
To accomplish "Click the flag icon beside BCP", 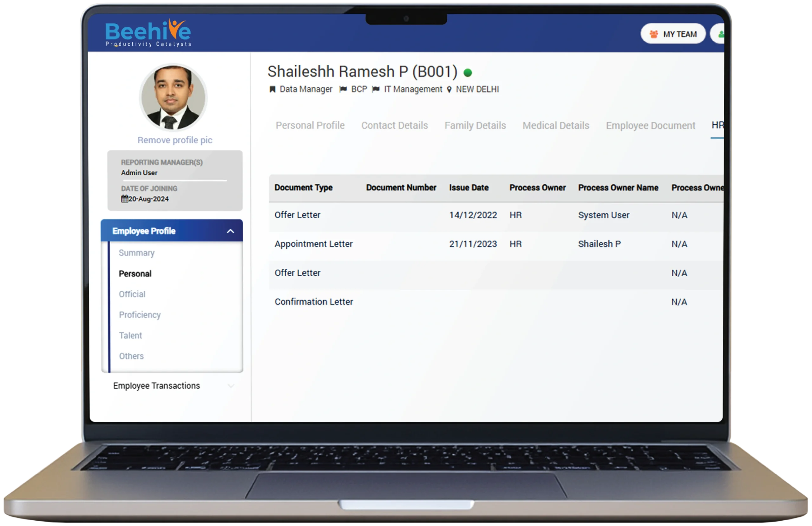I will [x=343, y=89].
